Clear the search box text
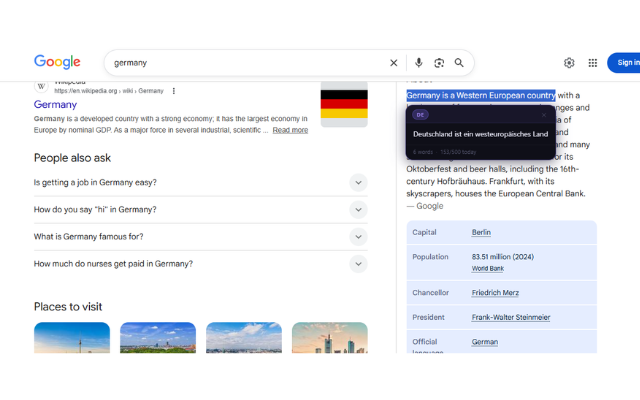This screenshot has width=640, height=400. click(393, 63)
